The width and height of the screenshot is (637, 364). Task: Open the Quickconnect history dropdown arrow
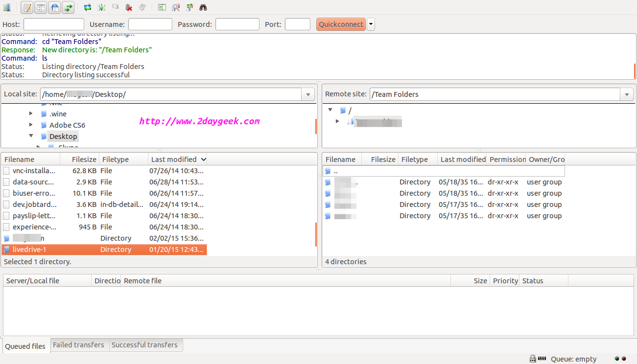(371, 24)
